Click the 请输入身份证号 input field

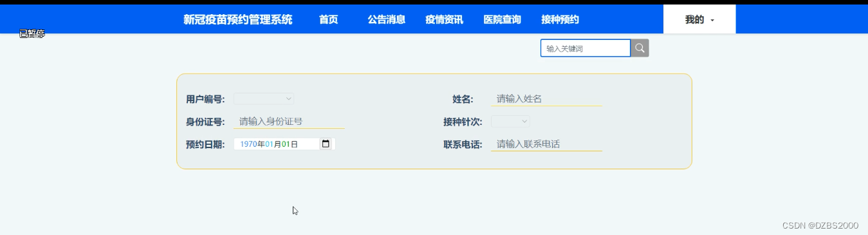click(289, 121)
